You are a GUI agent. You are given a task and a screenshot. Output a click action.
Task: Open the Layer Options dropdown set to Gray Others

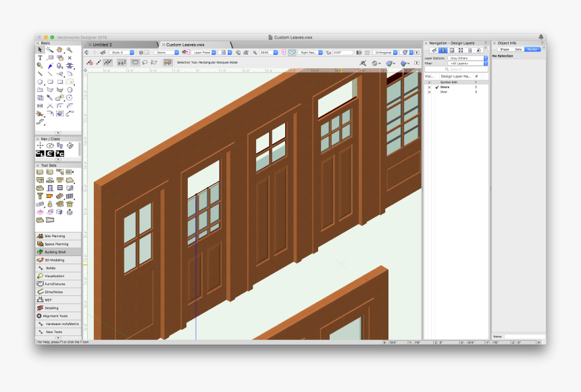click(465, 58)
